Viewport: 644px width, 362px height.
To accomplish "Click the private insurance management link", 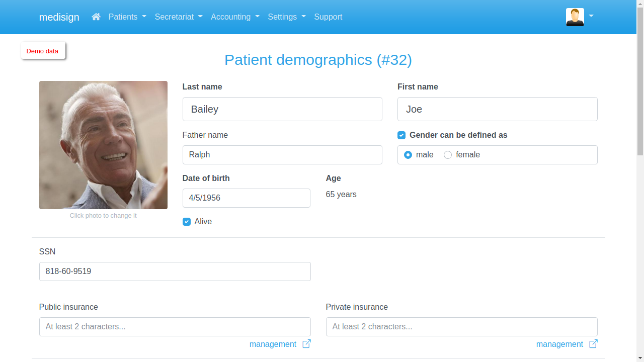I will click(559, 344).
